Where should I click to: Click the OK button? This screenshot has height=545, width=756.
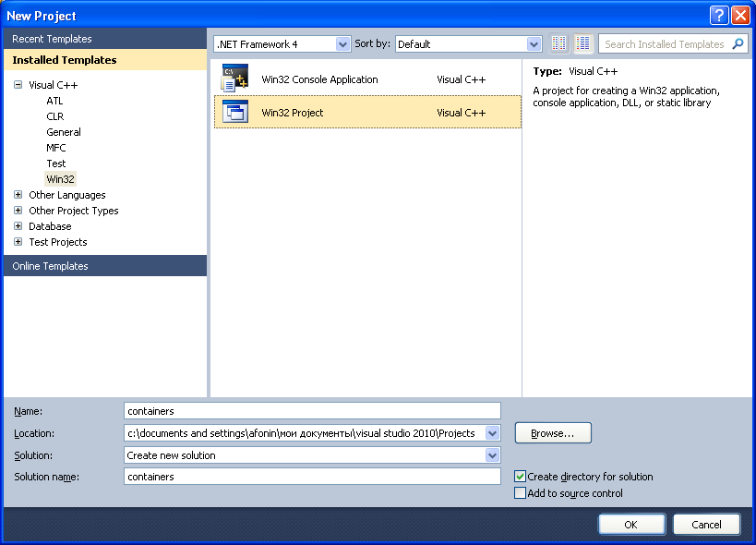[631, 525]
